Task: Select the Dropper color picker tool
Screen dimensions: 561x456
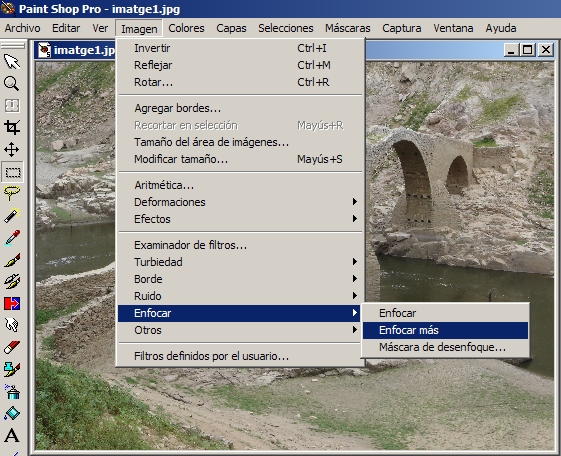Action: (12, 238)
